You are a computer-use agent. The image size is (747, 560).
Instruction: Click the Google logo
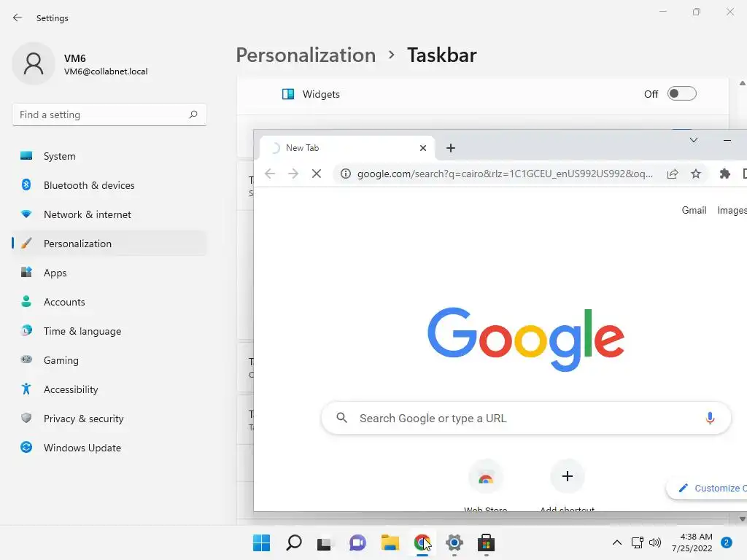(x=525, y=339)
